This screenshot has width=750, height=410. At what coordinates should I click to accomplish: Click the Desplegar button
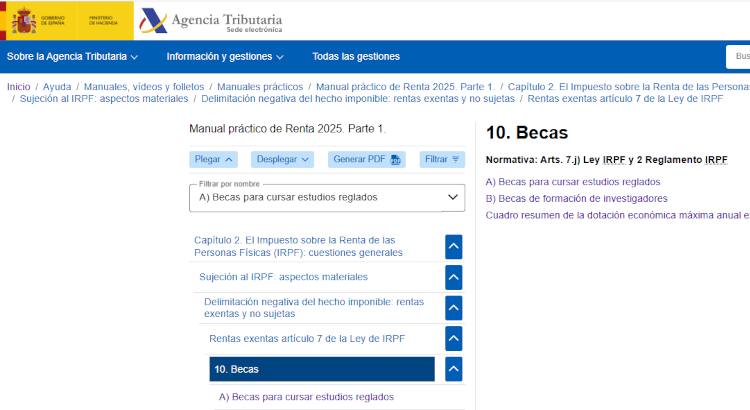coord(282,159)
